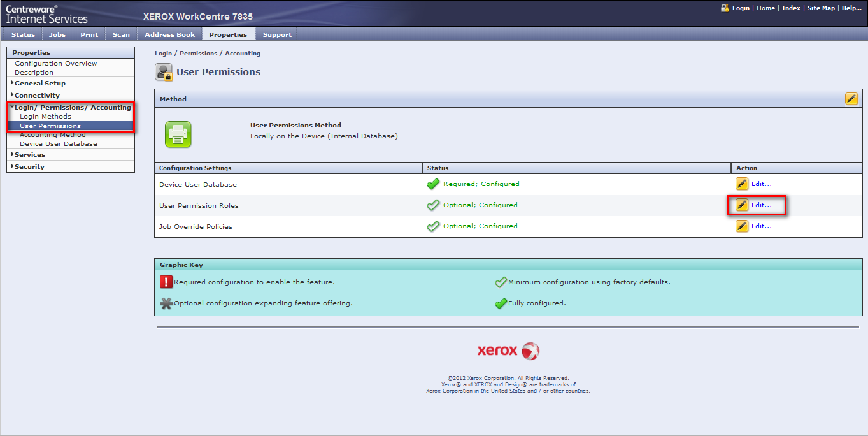Expand the Security section
The height and width of the screenshot is (436, 868).
29,167
